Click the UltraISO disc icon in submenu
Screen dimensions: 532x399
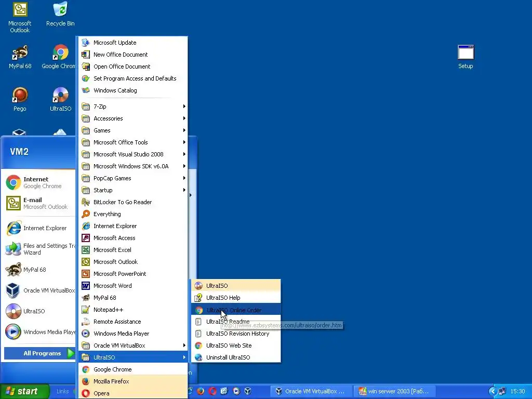coord(198,286)
